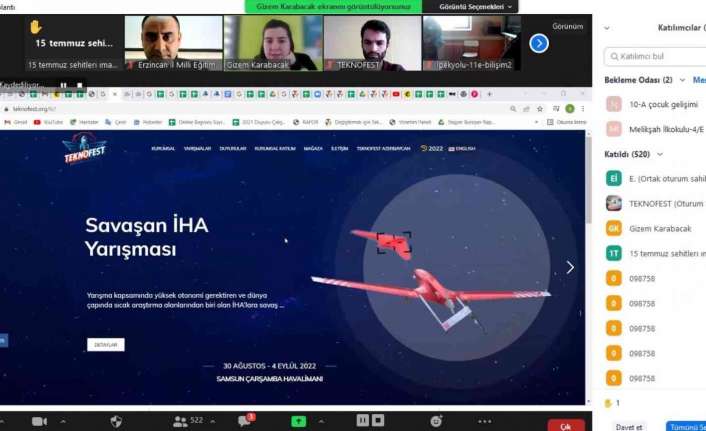
Task: Click raised hand counter at panel bottom
Action: 612,403
